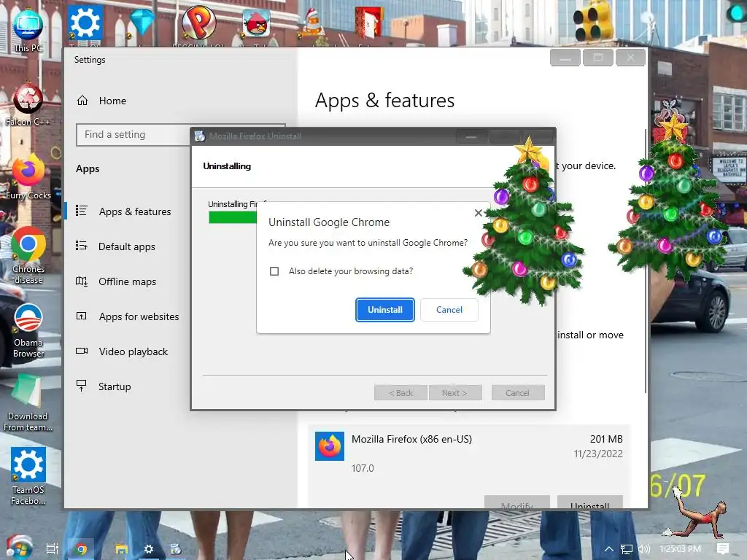Open Startup settings page
Image resolution: width=747 pixels, height=560 pixels.
click(x=115, y=386)
